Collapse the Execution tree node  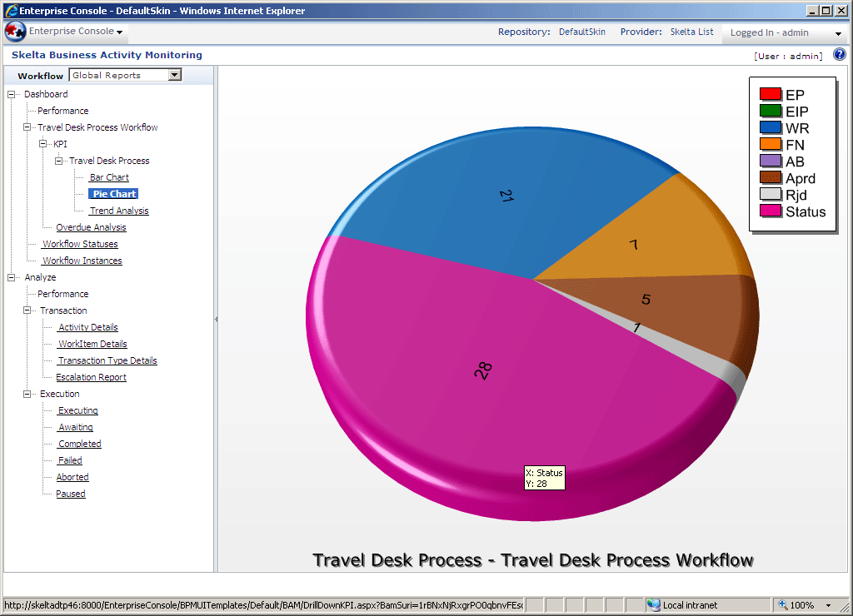[x=27, y=394]
